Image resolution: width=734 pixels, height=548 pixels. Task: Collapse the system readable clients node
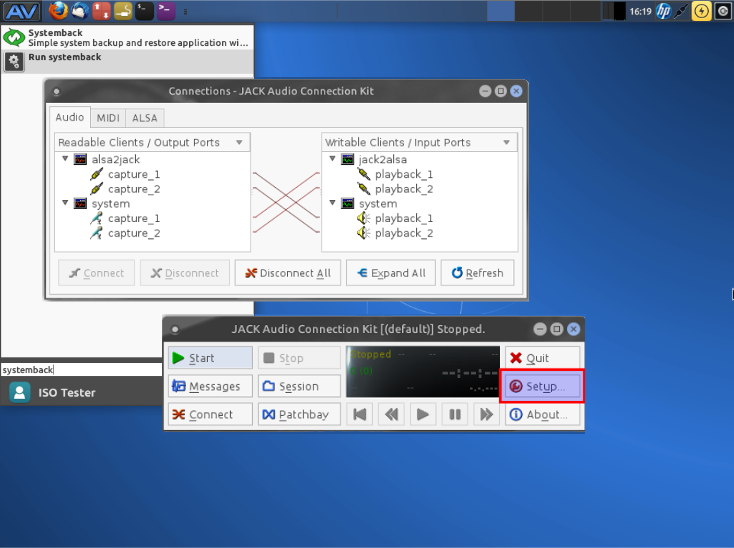(x=65, y=204)
